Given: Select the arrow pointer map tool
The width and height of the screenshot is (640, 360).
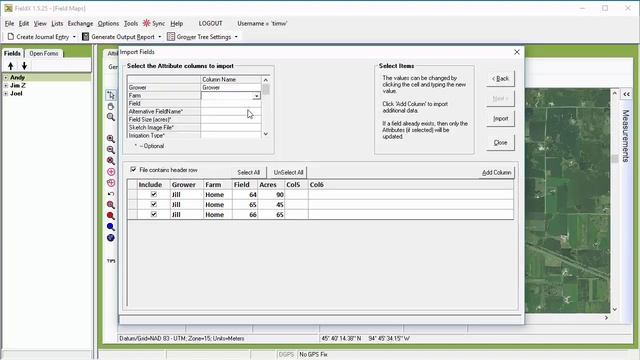Looking at the screenshot, I should 111,95.
